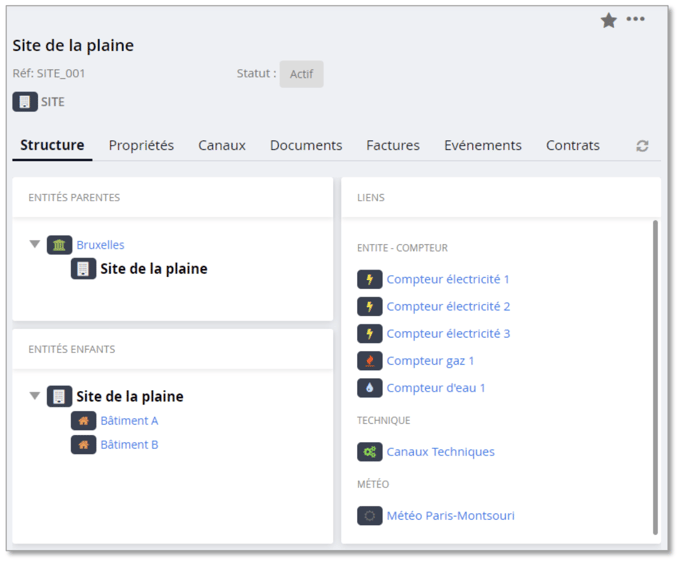Click the refresh icon beside Contrats tab
The width and height of the screenshot is (688, 568).
(642, 146)
